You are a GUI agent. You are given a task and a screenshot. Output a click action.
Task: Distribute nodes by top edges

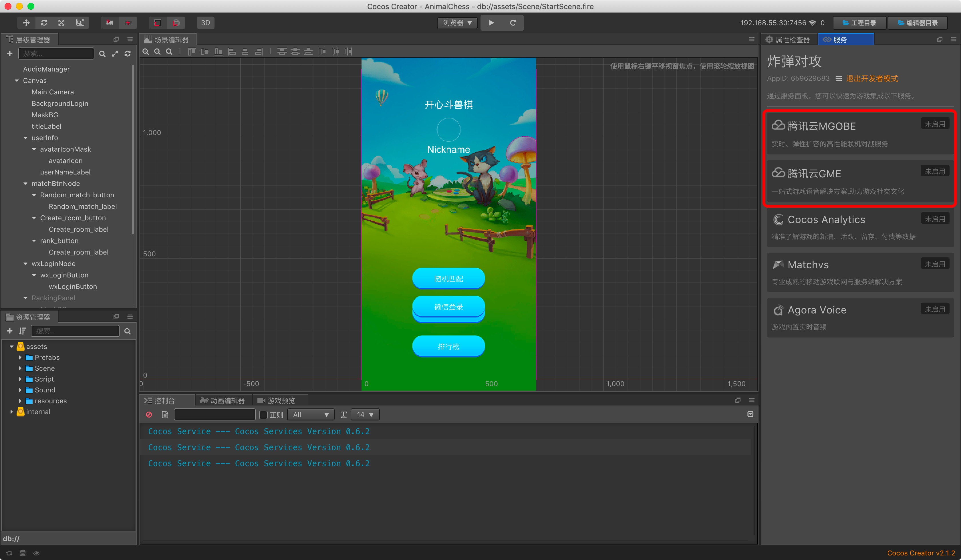tap(282, 51)
